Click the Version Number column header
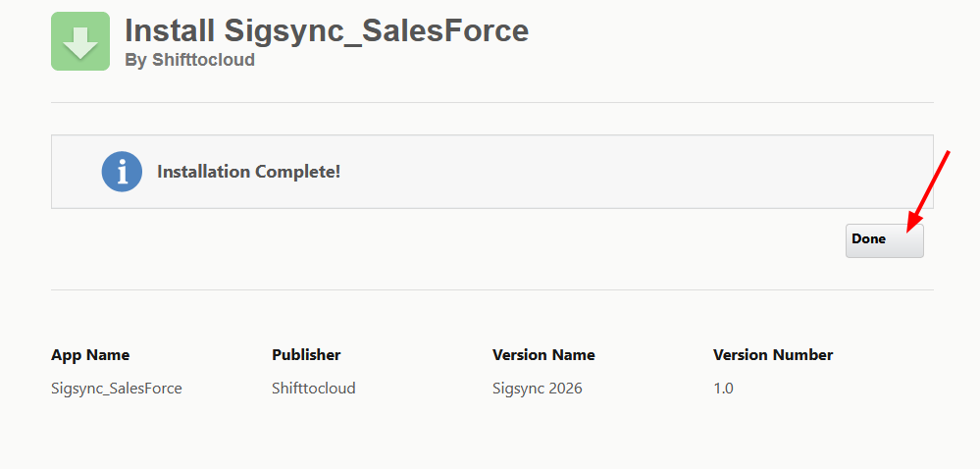 (x=773, y=355)
